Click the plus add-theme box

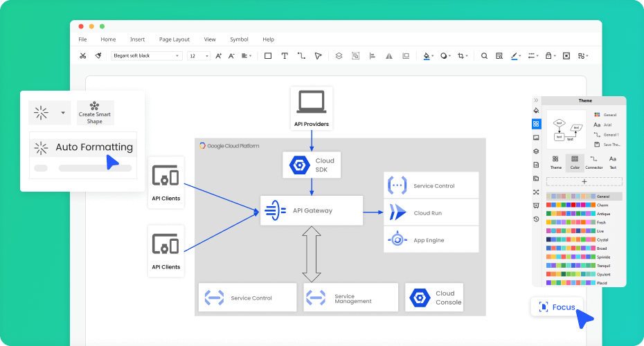click(x=584, y=181)
